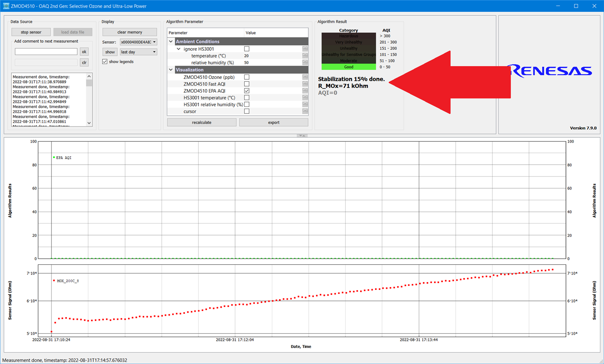The width and height of the screenshot is (604, 364).
Task: Click the Renesas logo
Action: click(549, 71)
